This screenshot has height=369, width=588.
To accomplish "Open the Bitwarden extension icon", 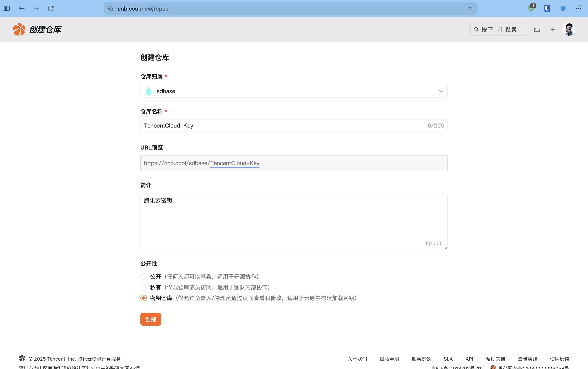I will 547,9.
